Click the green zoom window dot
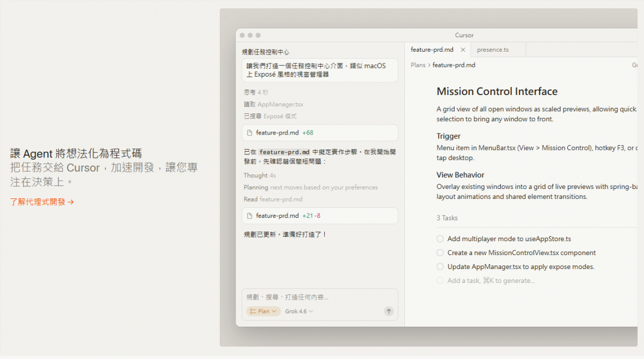The height and width of the screenshot is (359, 644). [258, 36]
